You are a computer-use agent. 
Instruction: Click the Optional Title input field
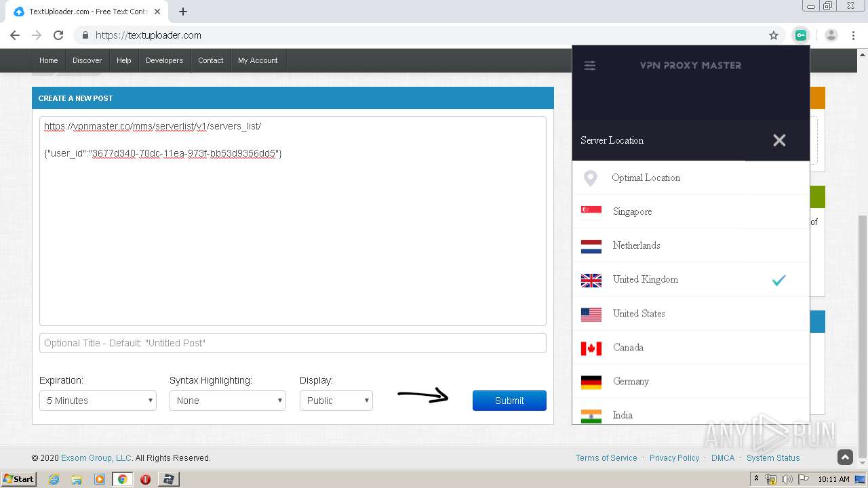point(293,343)
